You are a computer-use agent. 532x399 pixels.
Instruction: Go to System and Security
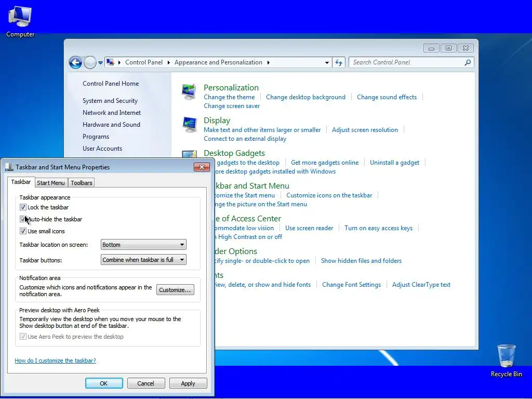pos(110,101)
